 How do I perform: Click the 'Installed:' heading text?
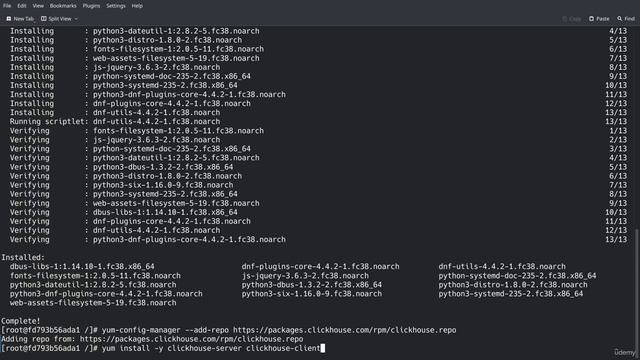pyautogui.click(x=23, y=258)
